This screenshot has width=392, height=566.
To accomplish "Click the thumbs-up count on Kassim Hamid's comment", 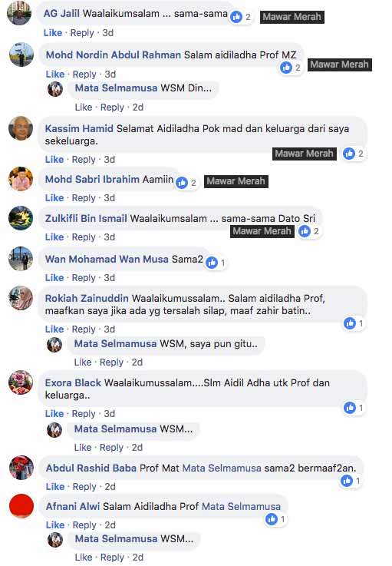I will click(x=354, y=154).
